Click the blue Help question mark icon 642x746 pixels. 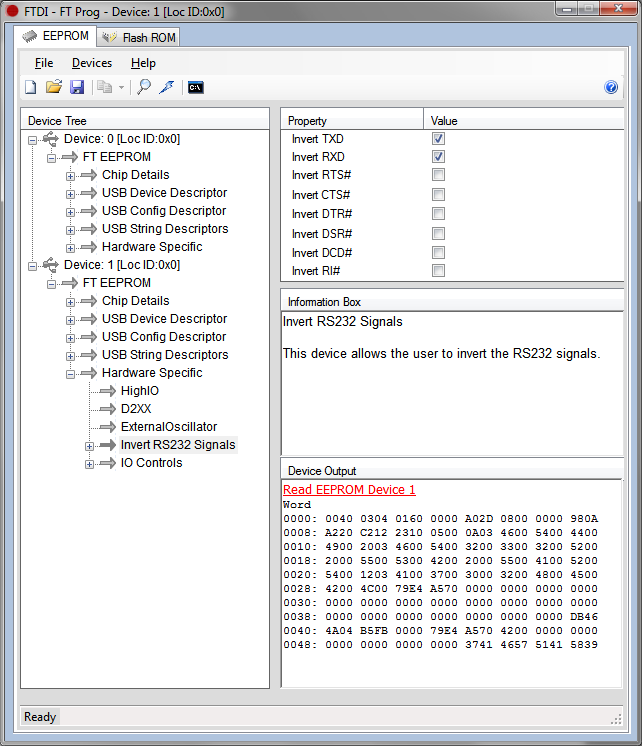point(611,87)
